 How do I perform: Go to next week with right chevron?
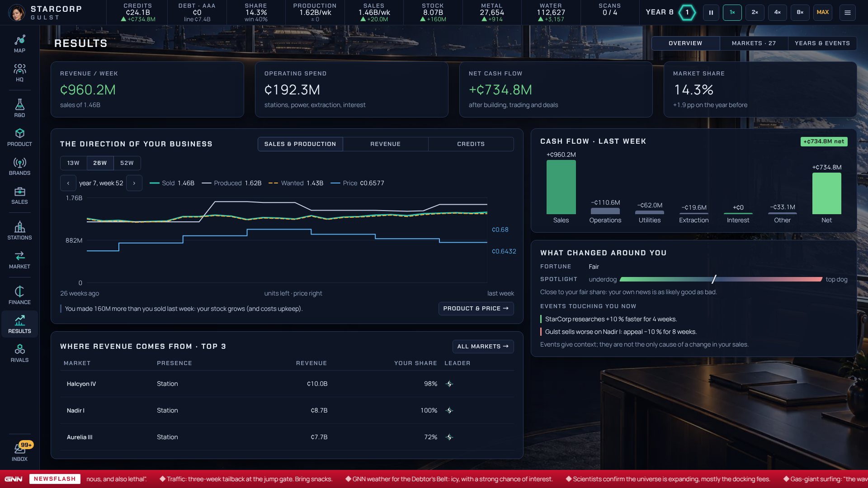click(x=134, y=183)
